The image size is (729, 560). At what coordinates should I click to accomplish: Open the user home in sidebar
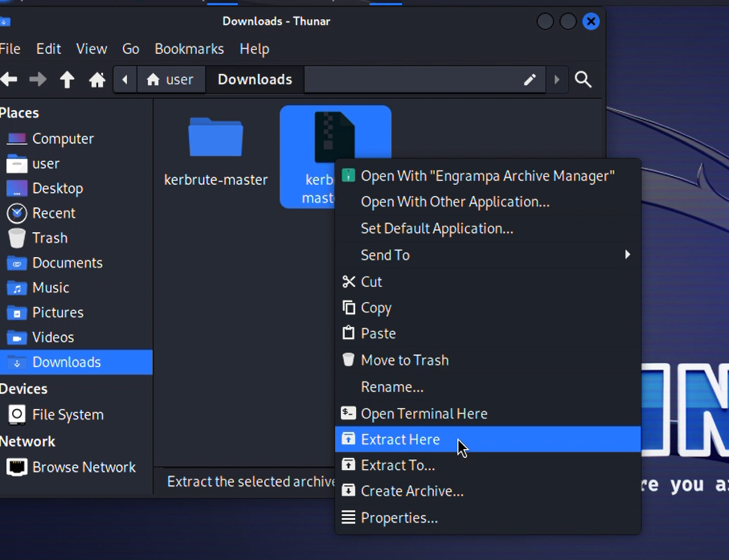tap(76, 164)
